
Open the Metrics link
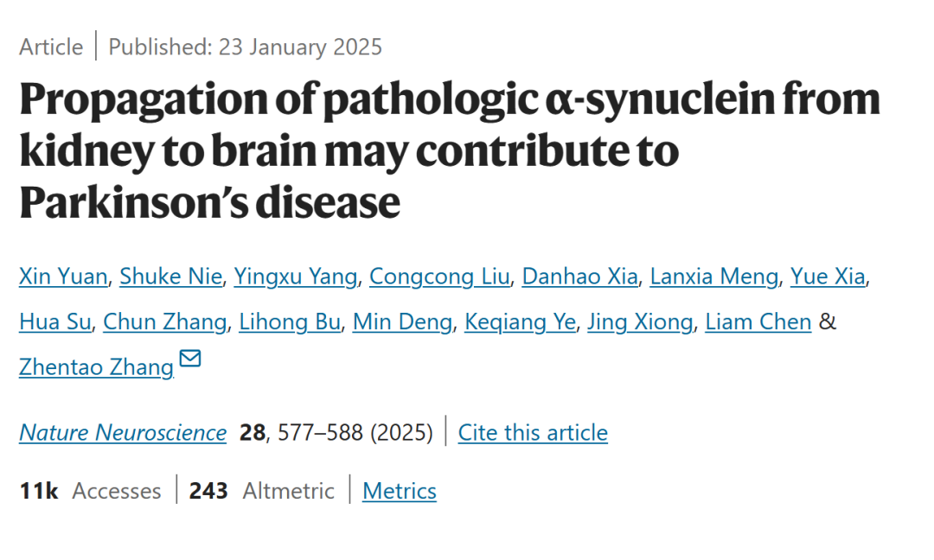pos(399,491)
